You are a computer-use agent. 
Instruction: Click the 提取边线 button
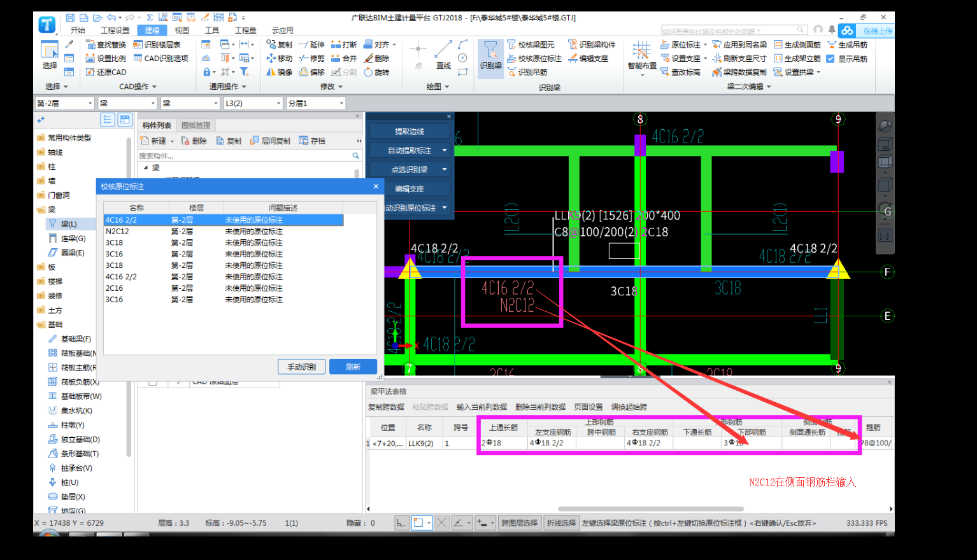410,132
